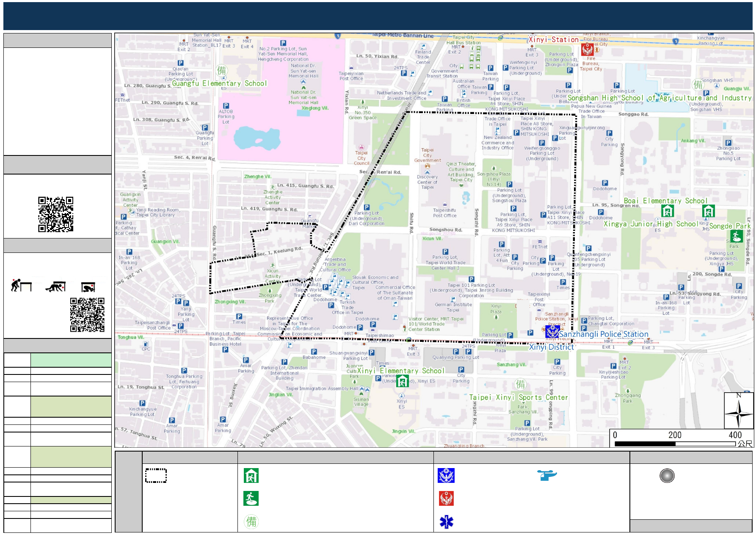
Task: Click the red fire emblem in the legend
Action: pyautogui.click(x=446, y=498)
